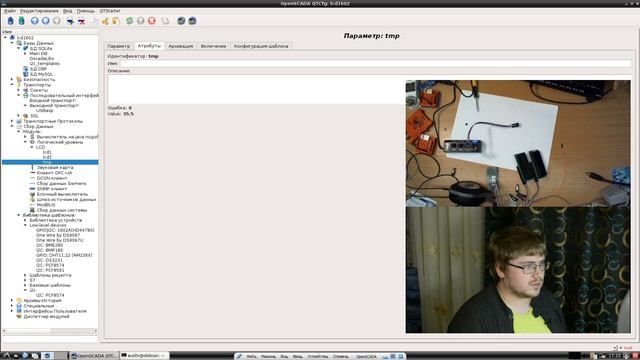Click the blue Load from DB toolbar icon

(11, 21)
